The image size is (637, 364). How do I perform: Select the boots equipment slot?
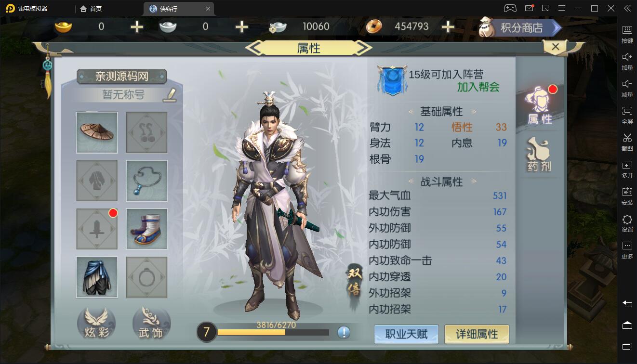[x=147, y=229]
